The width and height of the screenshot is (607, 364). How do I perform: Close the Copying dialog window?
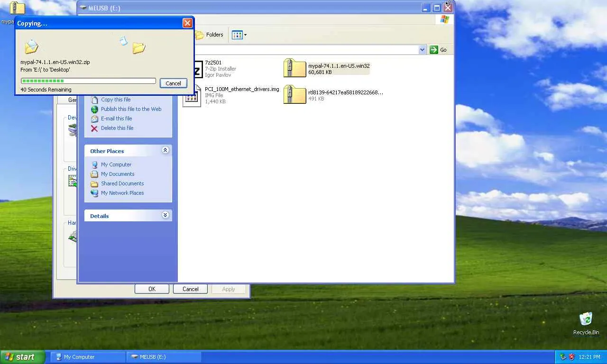[x=188, y=23]
